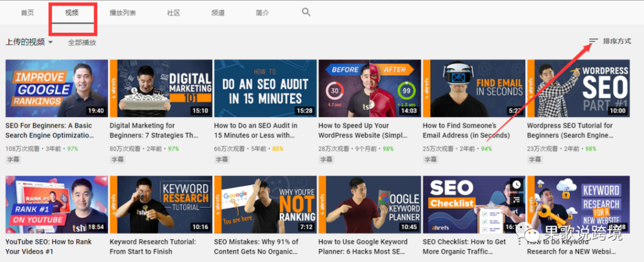Open How to Do an SEO Audit title
Image resolution: width=644 pixels, height=262 pixels.
[256, 130]
